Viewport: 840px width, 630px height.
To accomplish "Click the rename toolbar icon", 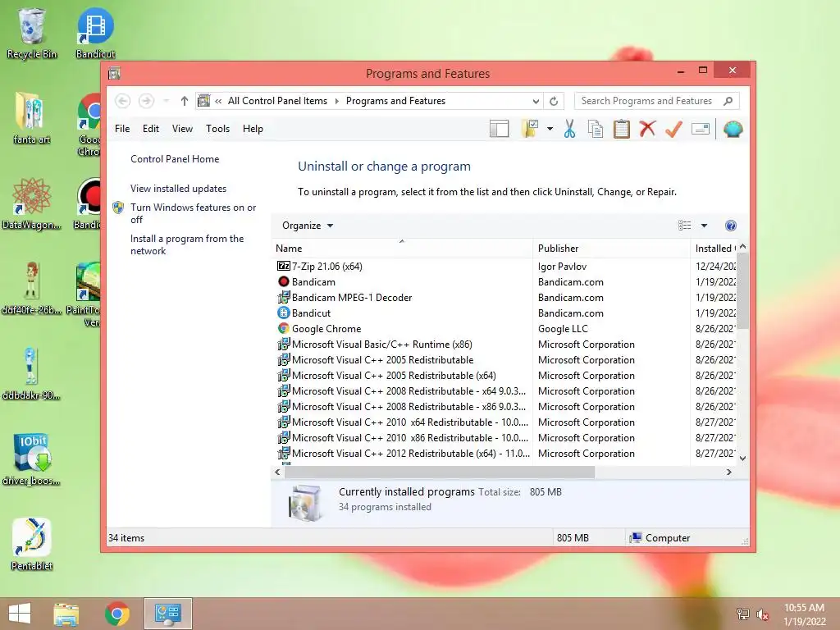I will pos(701,129).
